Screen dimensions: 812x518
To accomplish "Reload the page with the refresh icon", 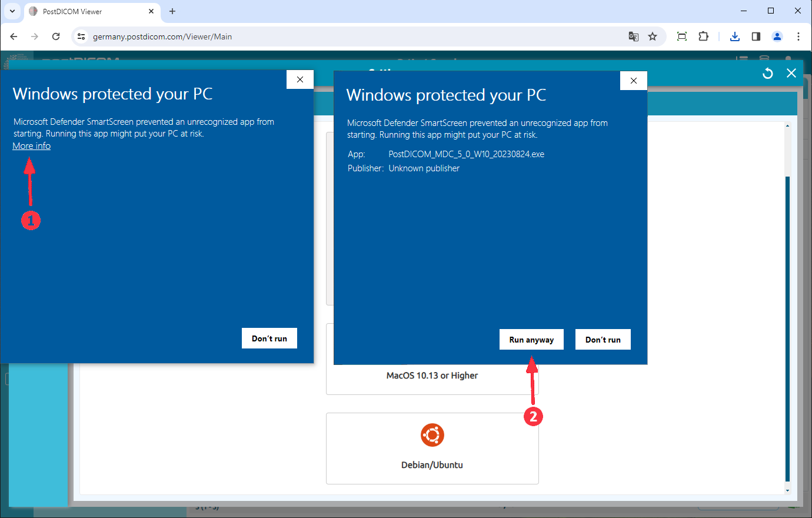I will pyautogui.click(x=56, y=36).
